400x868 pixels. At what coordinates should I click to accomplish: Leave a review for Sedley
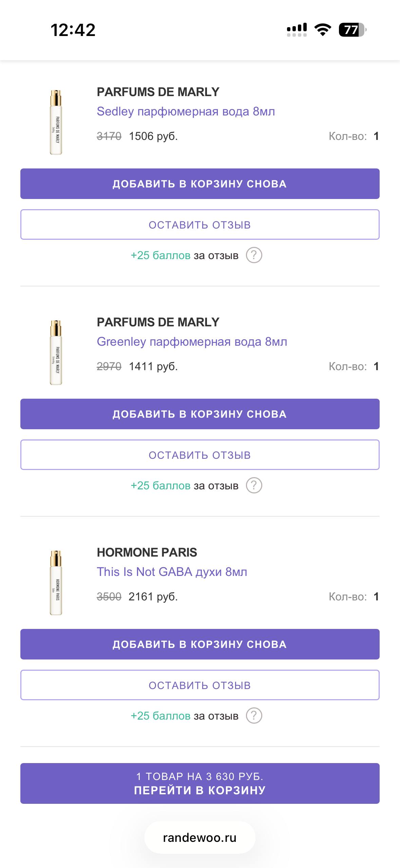point(200,224)
